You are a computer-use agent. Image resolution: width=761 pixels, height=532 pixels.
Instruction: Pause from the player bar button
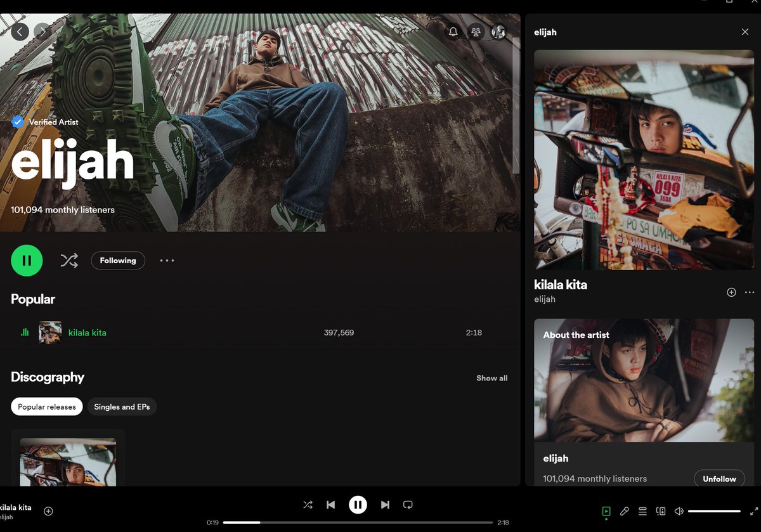(358, 505)
